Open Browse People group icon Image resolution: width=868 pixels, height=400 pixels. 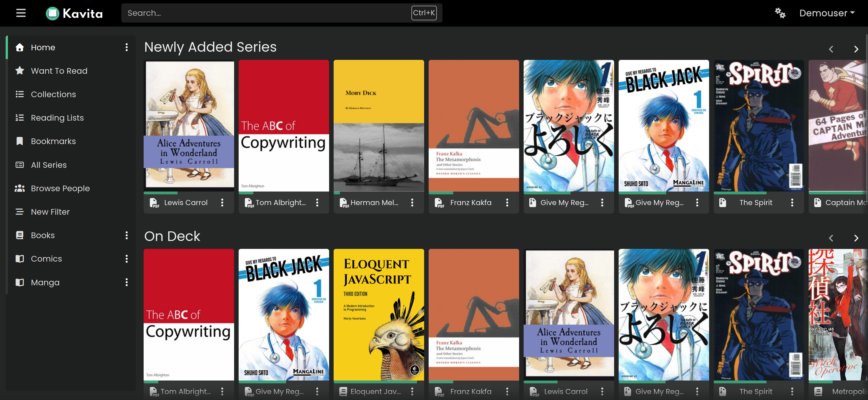click(20, 188)
